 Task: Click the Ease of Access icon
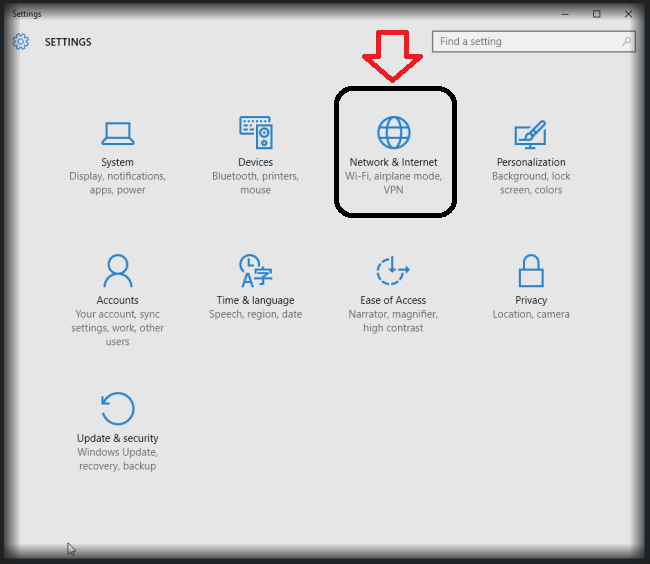click(x=393, y=271)
